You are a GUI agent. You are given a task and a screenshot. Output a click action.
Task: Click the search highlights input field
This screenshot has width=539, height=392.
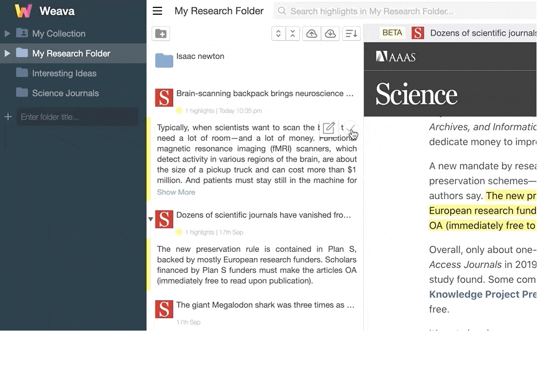(x=373, y=11)
